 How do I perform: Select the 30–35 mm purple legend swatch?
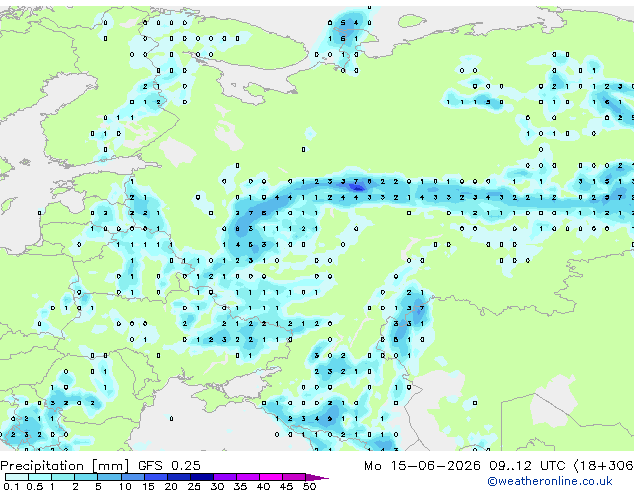pyautogui.click(x=225, y=477)
